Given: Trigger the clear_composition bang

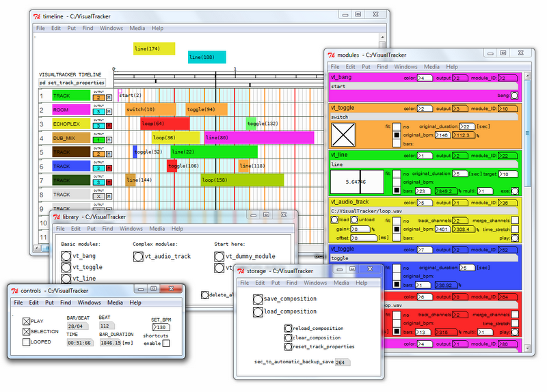Looking at the screenshot, I should click(x=288, y=337).
